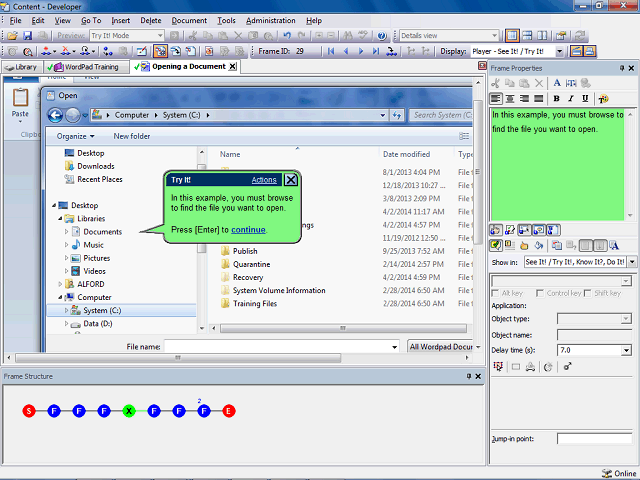Justify the frame text

click(x=539, y=98)
